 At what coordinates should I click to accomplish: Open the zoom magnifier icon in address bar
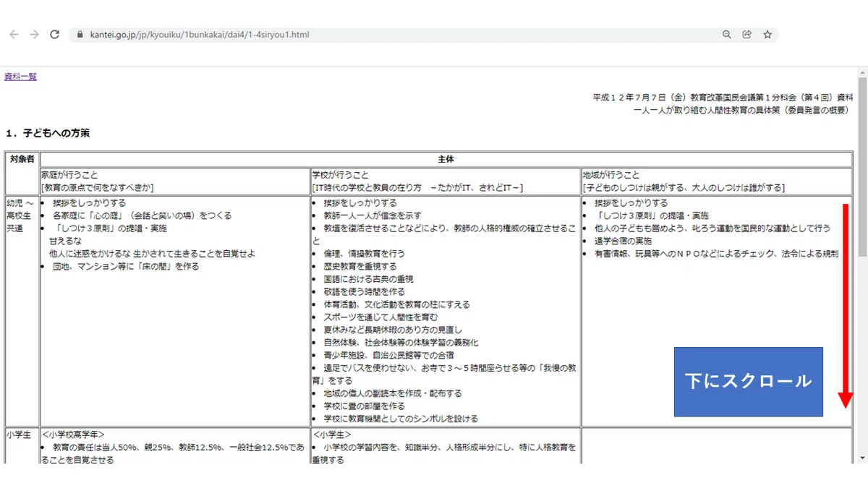727,35
